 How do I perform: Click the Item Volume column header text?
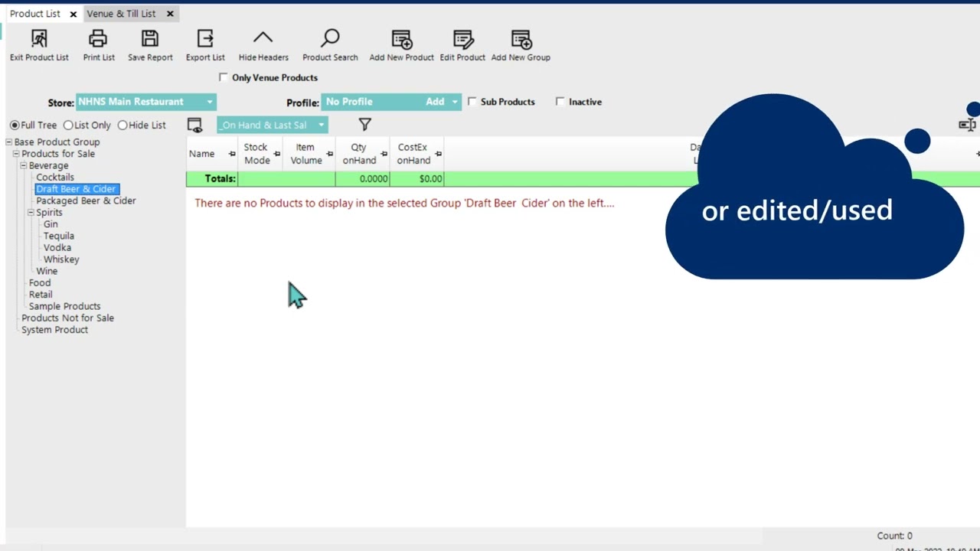[305, 154]
